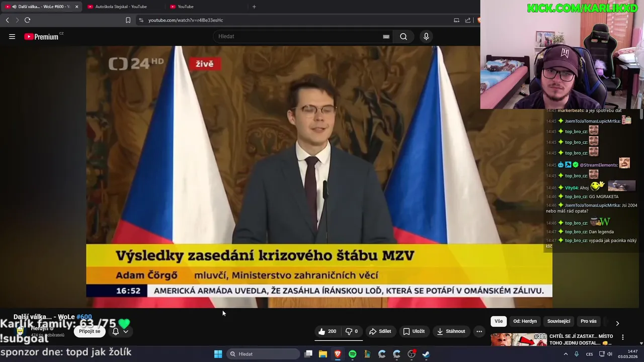Click the Stáhnout download button

451,331
